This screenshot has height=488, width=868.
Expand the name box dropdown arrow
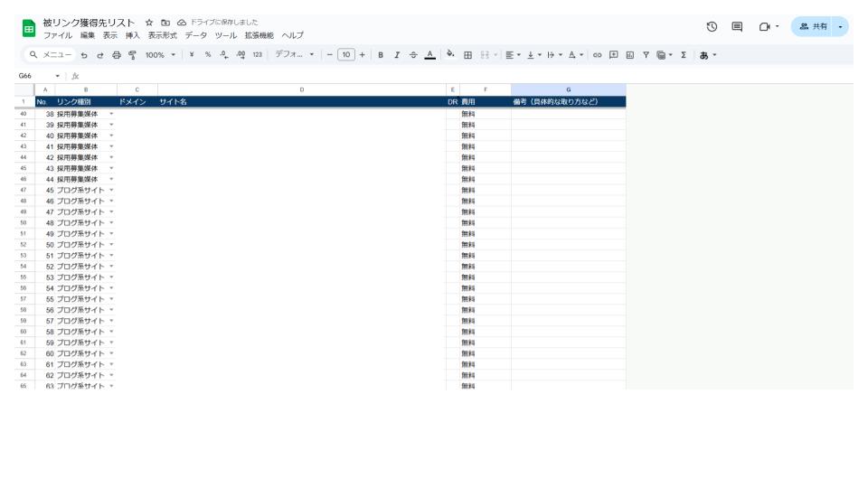pos(57,76)
